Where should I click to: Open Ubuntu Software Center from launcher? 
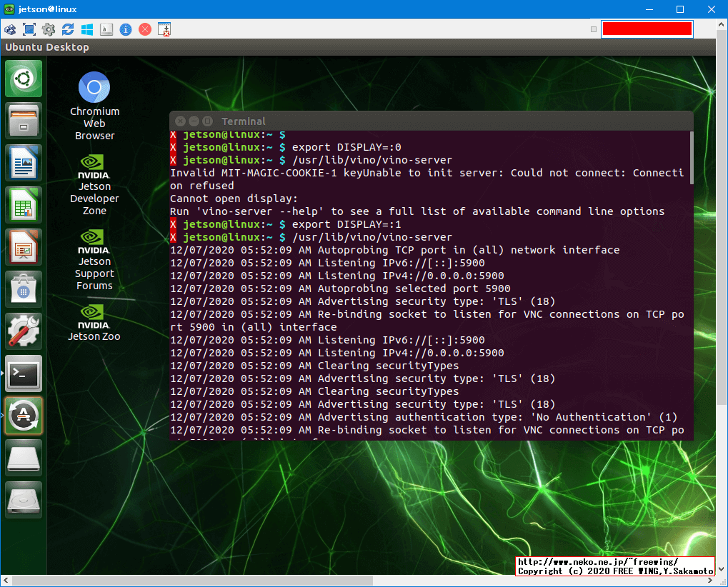point(24,289)
